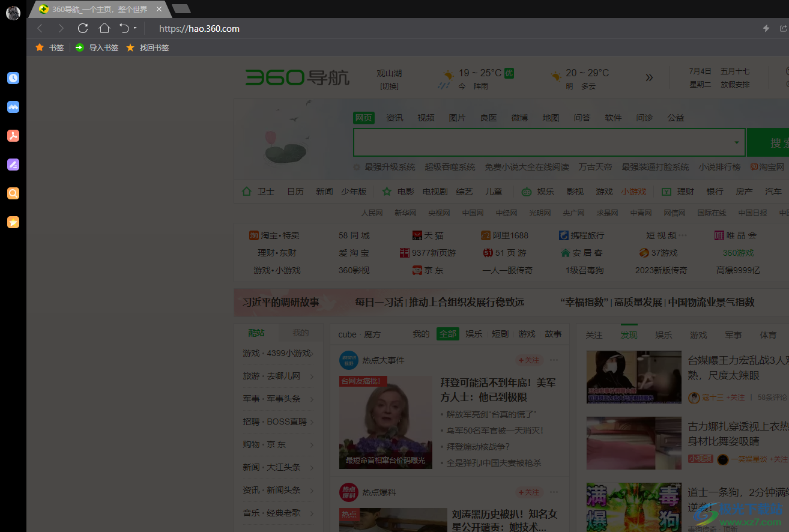This screenshot has width=789, height=532.
Task: Open the 书签 bookmarks folder
Action: (50, 47)
